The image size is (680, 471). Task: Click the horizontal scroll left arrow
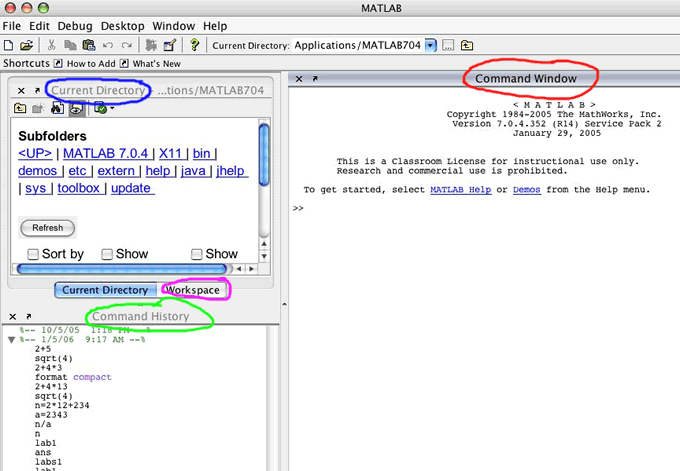click(239, 269)
